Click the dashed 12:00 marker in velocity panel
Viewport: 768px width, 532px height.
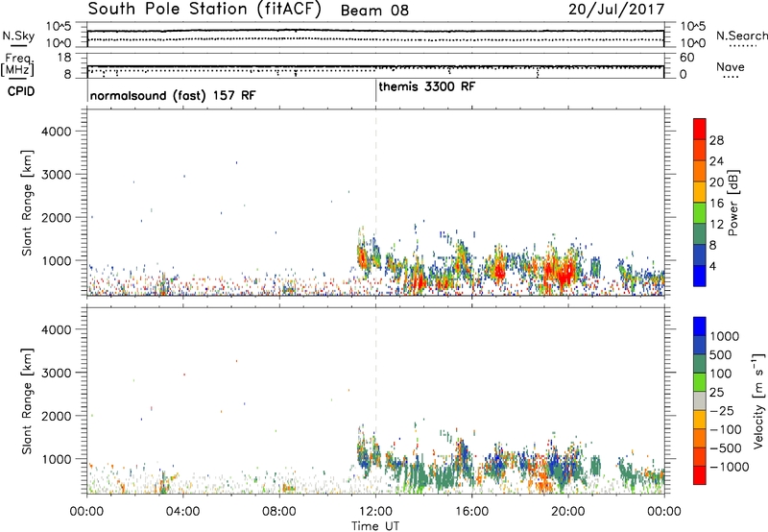coord(375,401)
